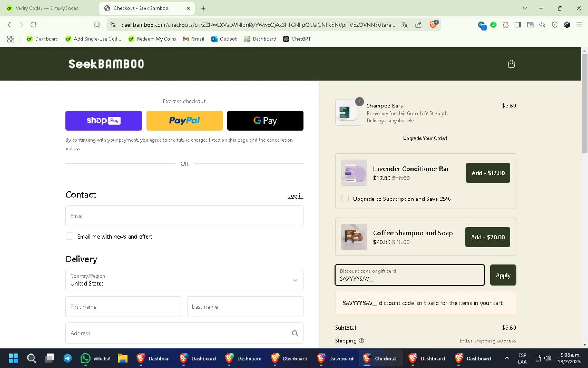Click the browser forward arrow
Viewport: 588px width, 368px height.
tap(21, 25)
